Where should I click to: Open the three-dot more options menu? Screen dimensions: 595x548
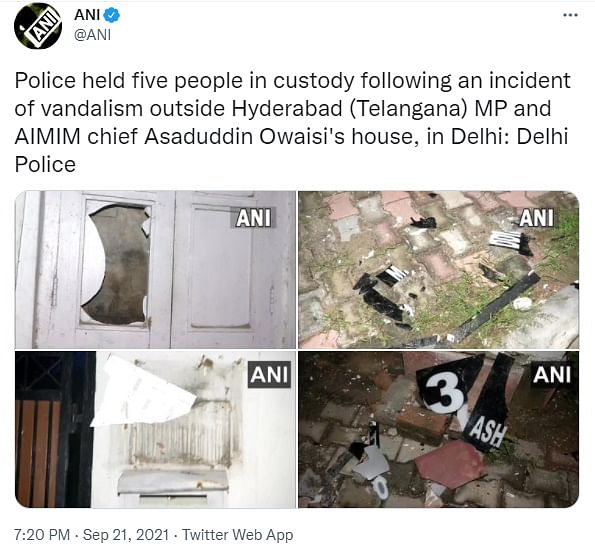[570, 15]
